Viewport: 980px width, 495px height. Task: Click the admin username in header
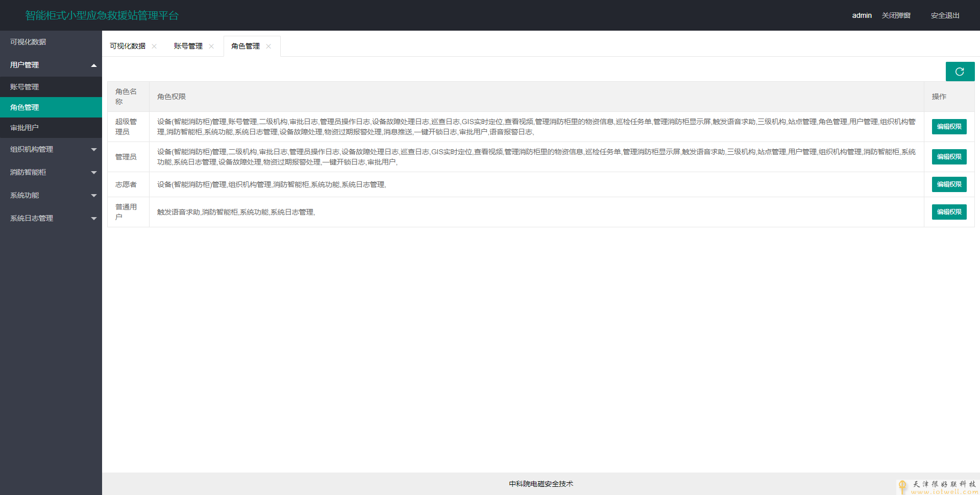tap(862, 15)
